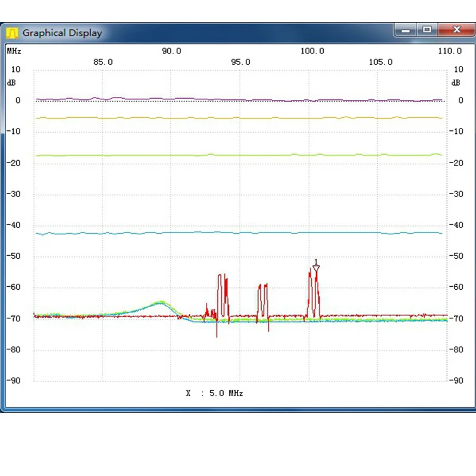The width and height of the screenshot is (476, 476).
Task: Click the left -20 dB axis label
Action: 14,163
